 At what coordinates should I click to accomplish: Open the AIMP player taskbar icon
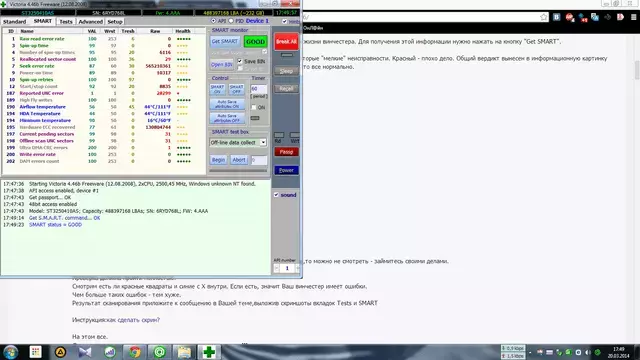tap(60, 352)
